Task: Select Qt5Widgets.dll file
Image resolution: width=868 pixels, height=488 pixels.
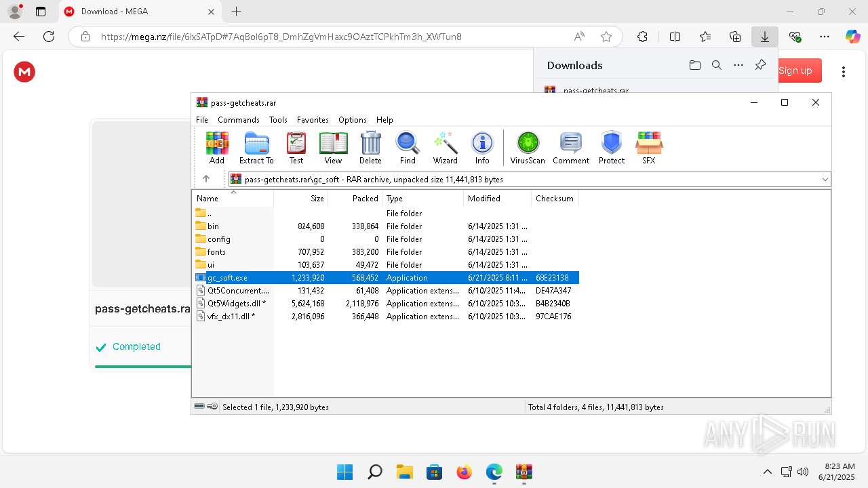Action: pyautogui.click(x=386, y=303)
